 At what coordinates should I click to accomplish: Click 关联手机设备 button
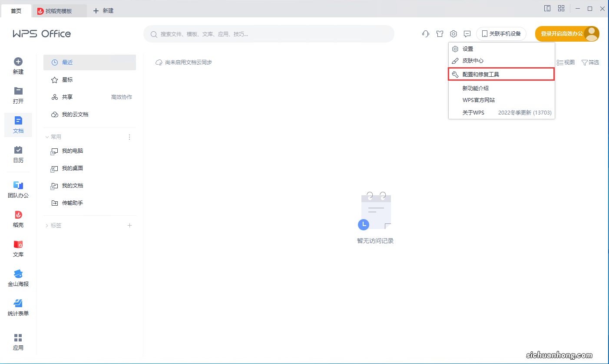coord(501,34)
